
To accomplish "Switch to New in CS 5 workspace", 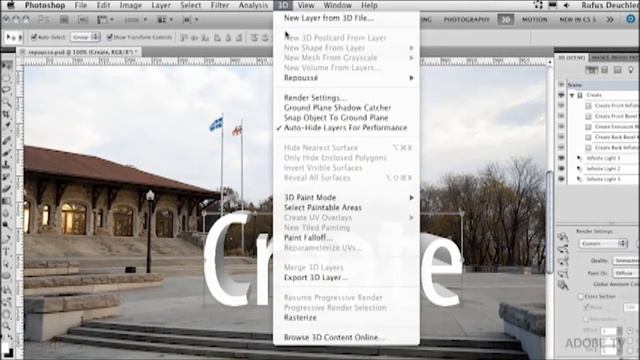I will [x=578, y=20].
